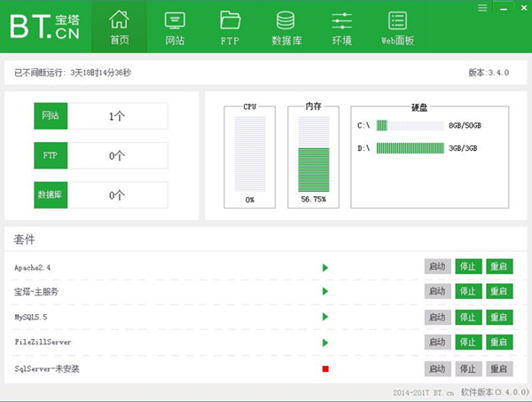Viewport: 532px width, 402px height.
Task: Click the 已不间断运行 uptime text
Action: pos(73,73)
